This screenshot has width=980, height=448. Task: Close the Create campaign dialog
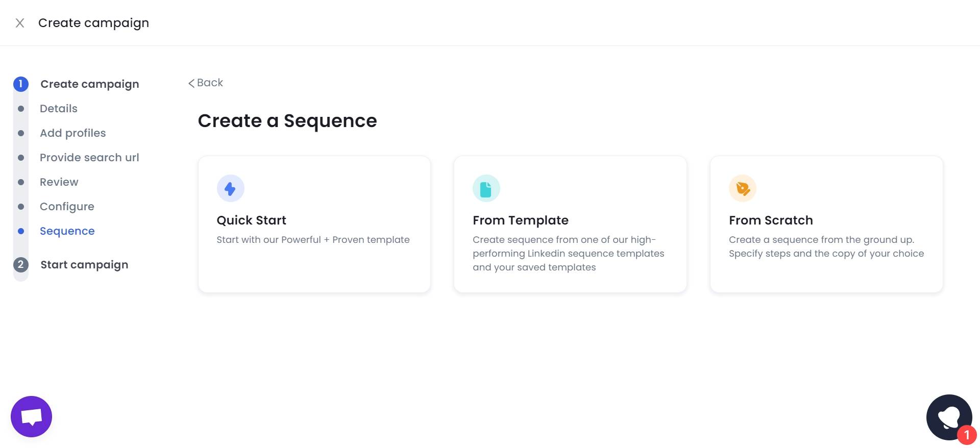click(20, 23)
